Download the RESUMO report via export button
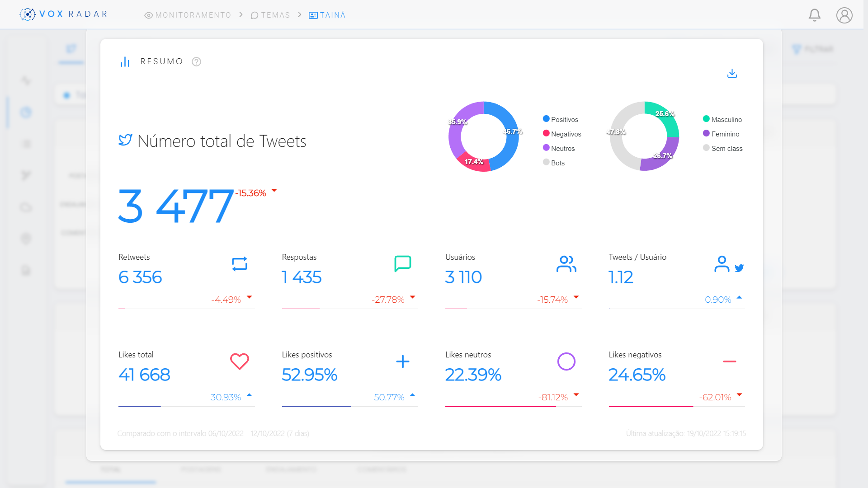This screenshot has height=488, width=868. pos(732,73)
